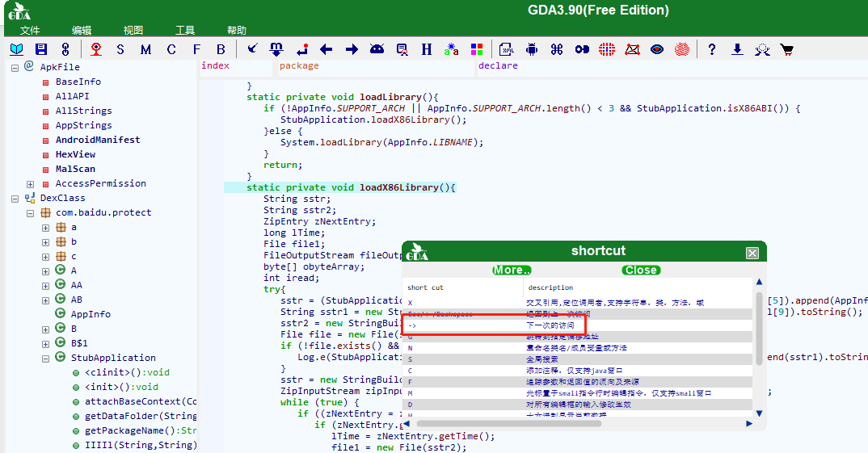Click the red envelope network icon
Screen dimensions: 868x453
pos(632,49)
